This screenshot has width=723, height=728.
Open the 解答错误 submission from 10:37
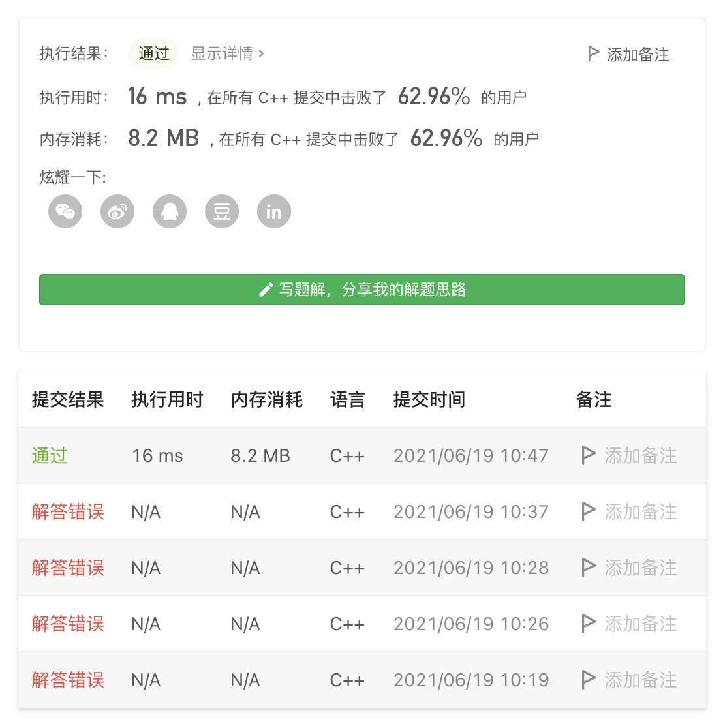tap(68, 511)
